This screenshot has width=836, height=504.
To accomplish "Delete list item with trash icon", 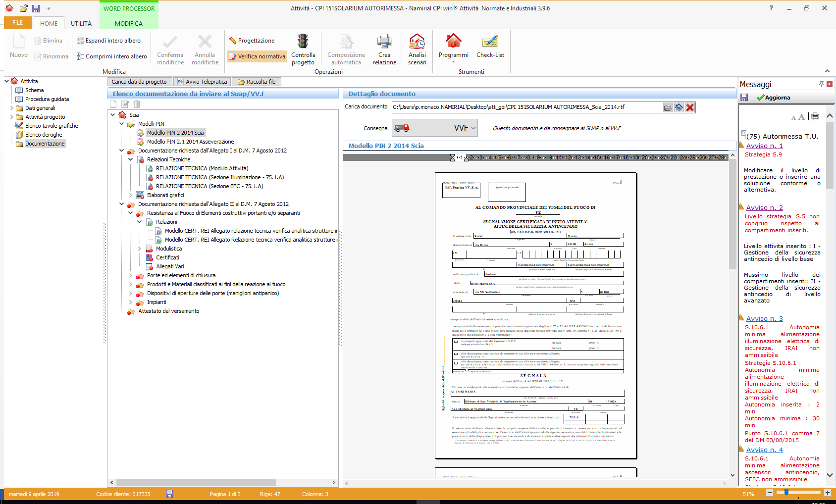I will (137, 104).
